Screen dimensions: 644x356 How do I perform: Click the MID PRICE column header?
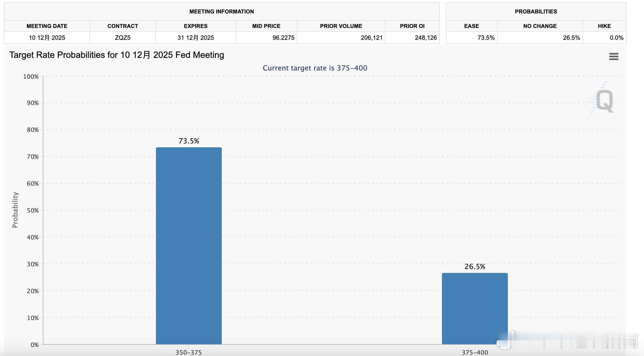[266, 26]
